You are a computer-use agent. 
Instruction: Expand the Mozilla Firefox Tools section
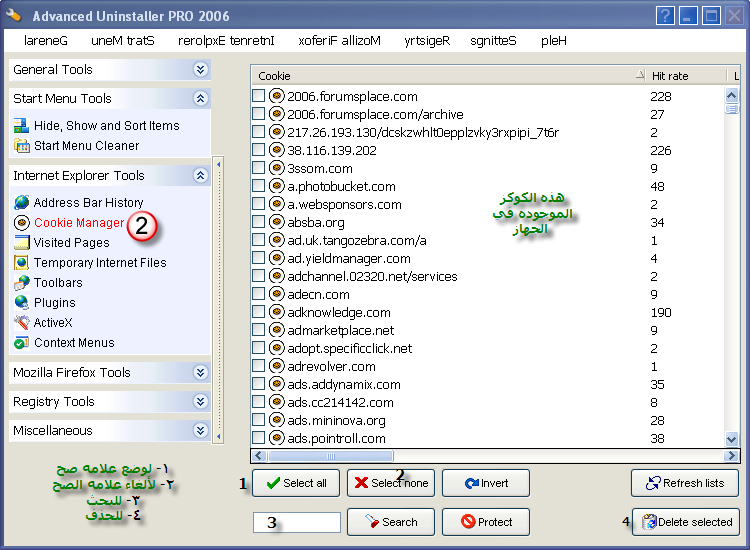200,373
